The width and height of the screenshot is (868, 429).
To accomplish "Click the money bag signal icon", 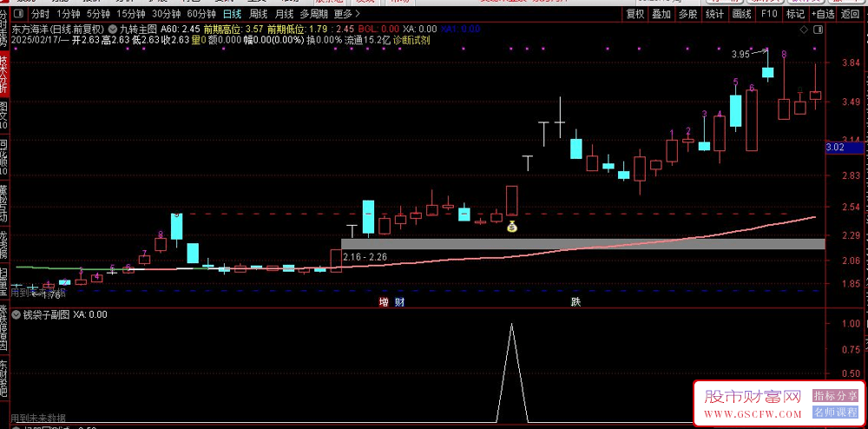I will [512, 226].
